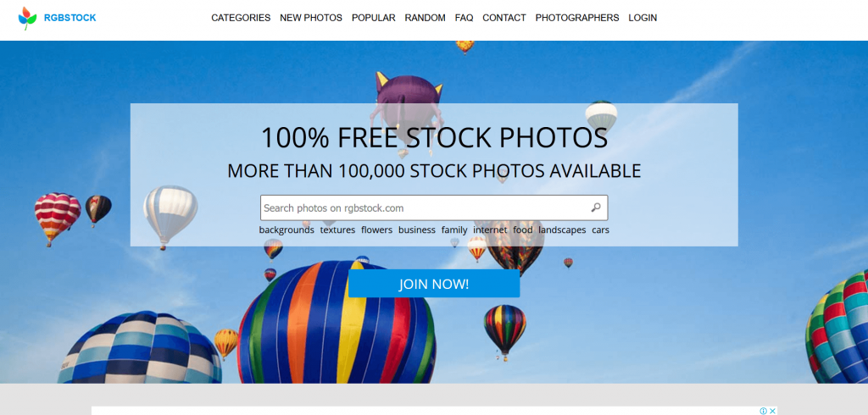The width and height of the screenshot is (868, 415).
Task: Select the backgrounds keyword link
Action: point(287,230)
